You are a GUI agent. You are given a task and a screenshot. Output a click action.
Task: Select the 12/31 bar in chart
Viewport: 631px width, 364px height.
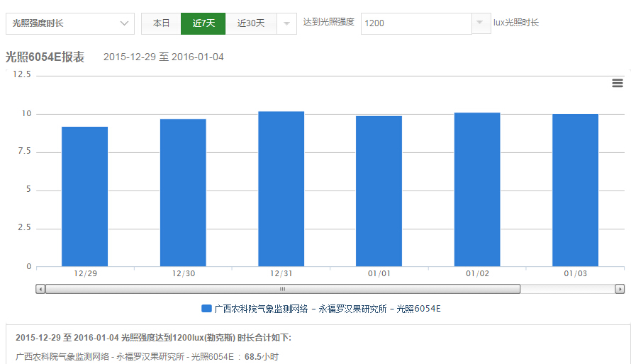point(281,188)
